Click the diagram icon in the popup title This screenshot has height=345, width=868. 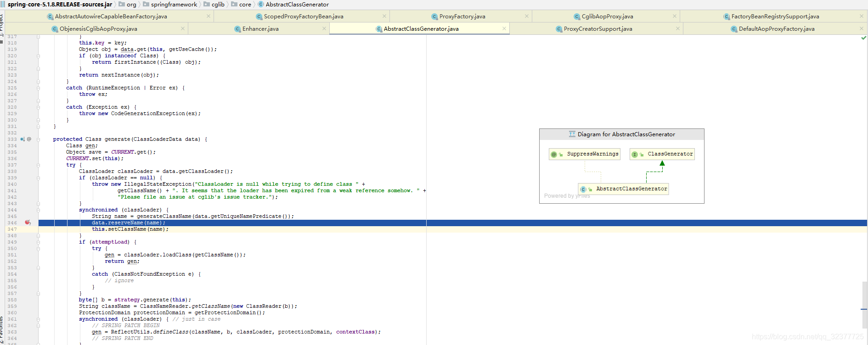(x=572, y=134)
